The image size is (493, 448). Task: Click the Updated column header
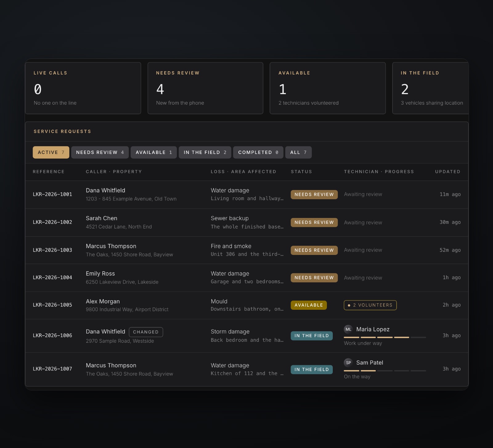448,172
